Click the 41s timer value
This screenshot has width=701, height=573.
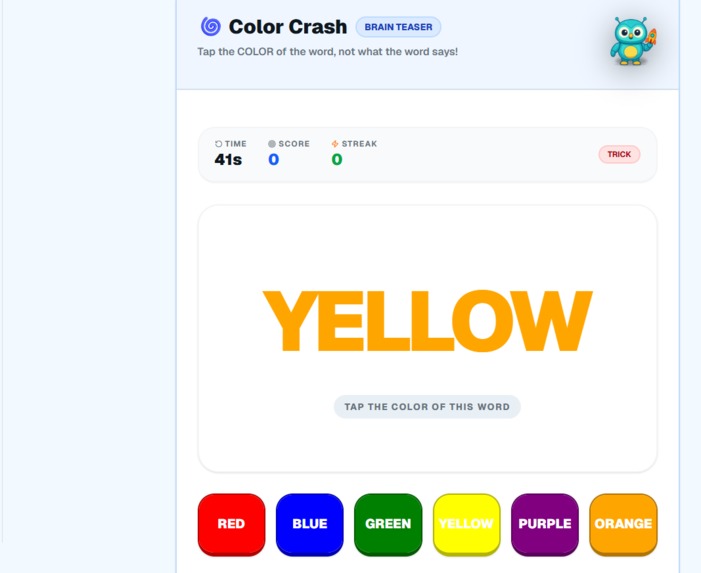tap(228, 160)
